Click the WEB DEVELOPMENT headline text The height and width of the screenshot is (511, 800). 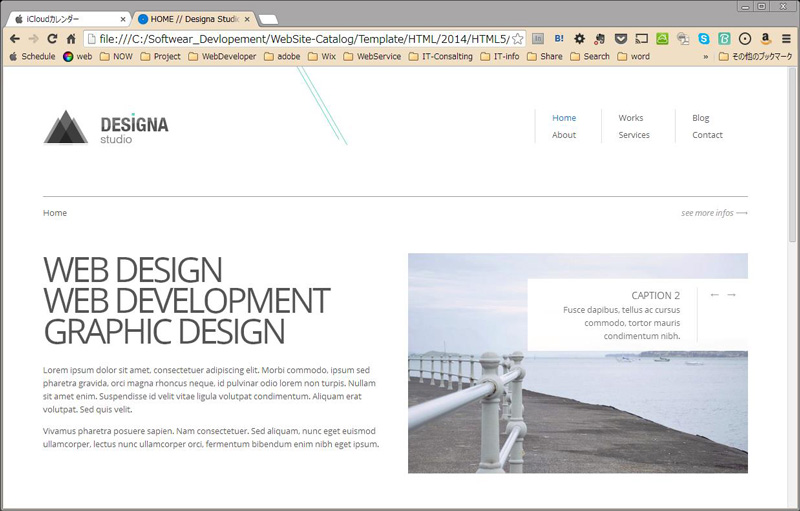click(187, 300)
